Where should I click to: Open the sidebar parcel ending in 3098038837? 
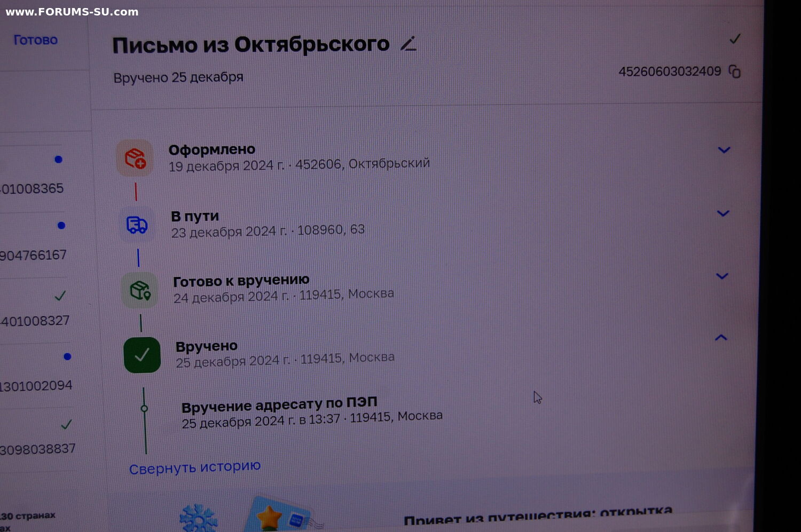click(37, 449)
